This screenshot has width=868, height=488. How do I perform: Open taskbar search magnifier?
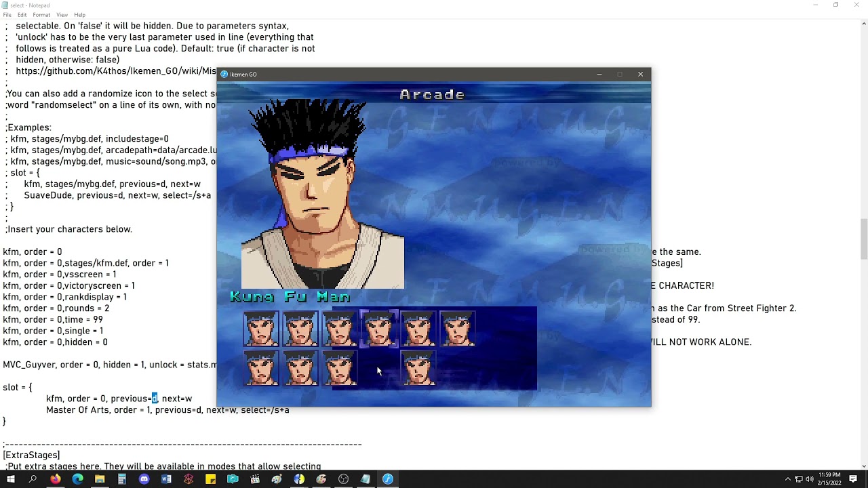(33, 479)
